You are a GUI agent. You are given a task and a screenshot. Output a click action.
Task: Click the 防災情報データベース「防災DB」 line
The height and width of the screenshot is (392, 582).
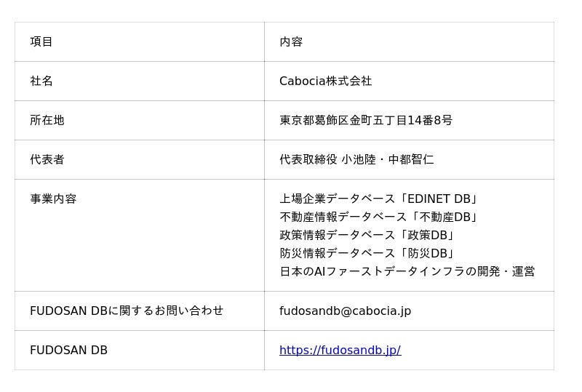tap(367, 253)
